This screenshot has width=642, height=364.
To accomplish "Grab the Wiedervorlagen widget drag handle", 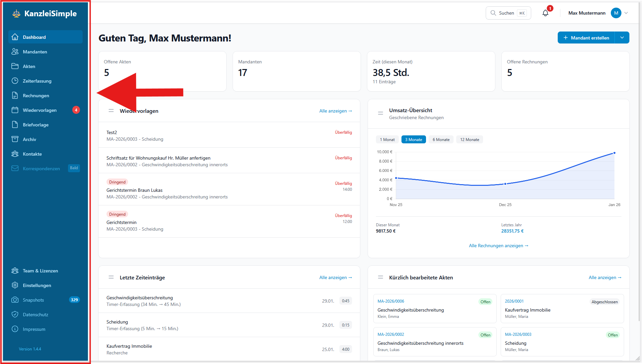I will (x=111, y=110).
